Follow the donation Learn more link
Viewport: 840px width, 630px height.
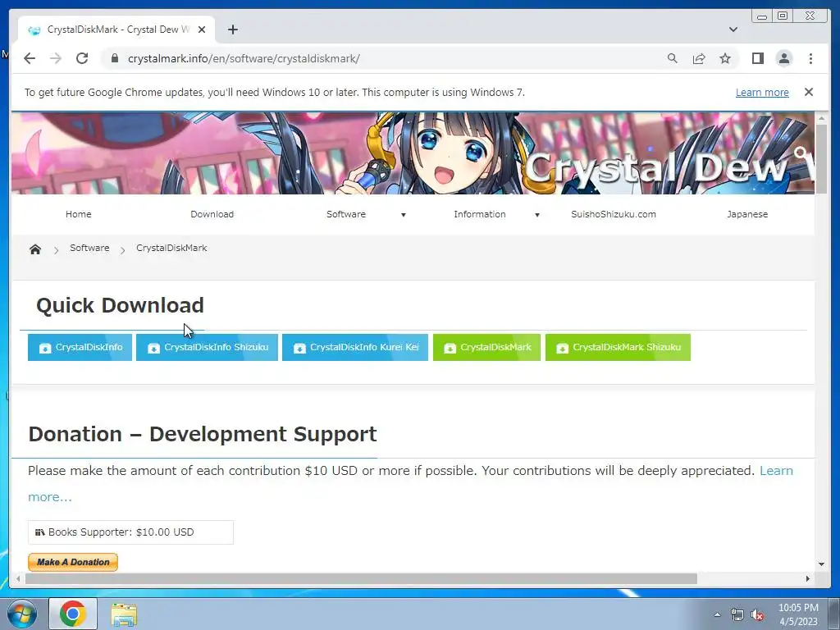[x=776, y=470]
